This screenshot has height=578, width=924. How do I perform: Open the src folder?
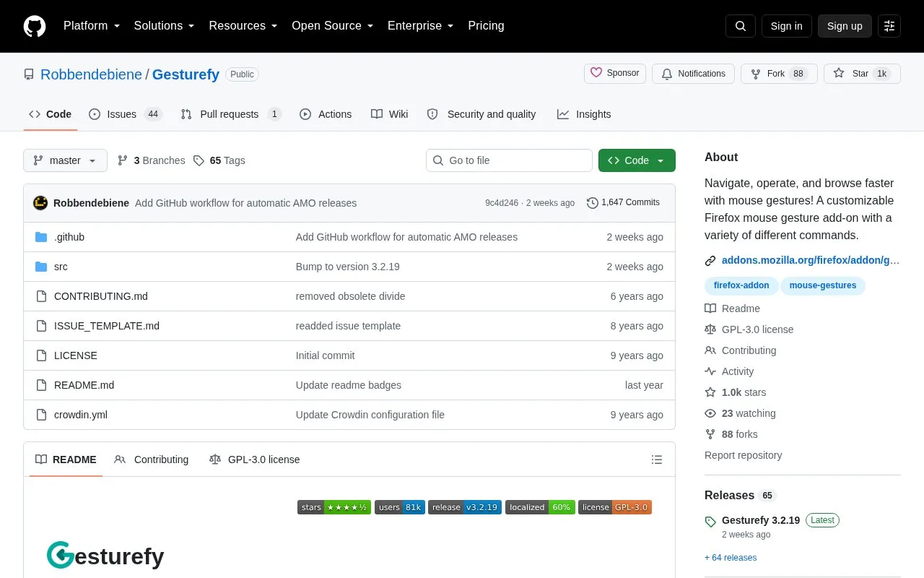tap(61, 267)
